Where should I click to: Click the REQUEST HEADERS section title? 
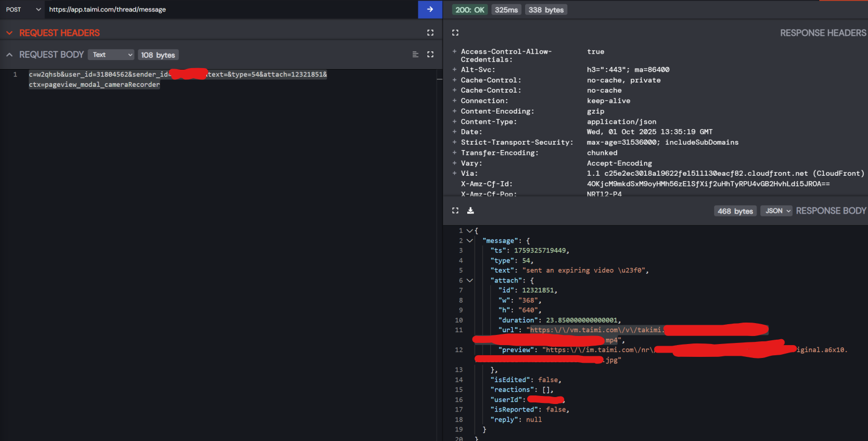click(59, 33)
